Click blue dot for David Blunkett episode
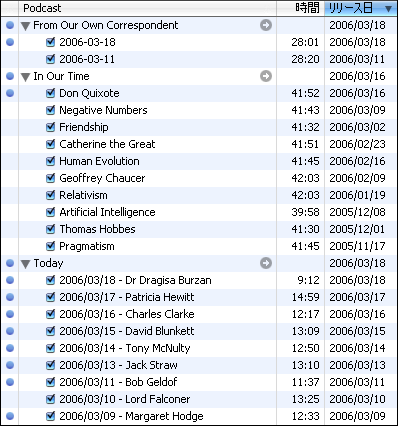The height and width of the screenshot is (426, 398). pos(10,331)
